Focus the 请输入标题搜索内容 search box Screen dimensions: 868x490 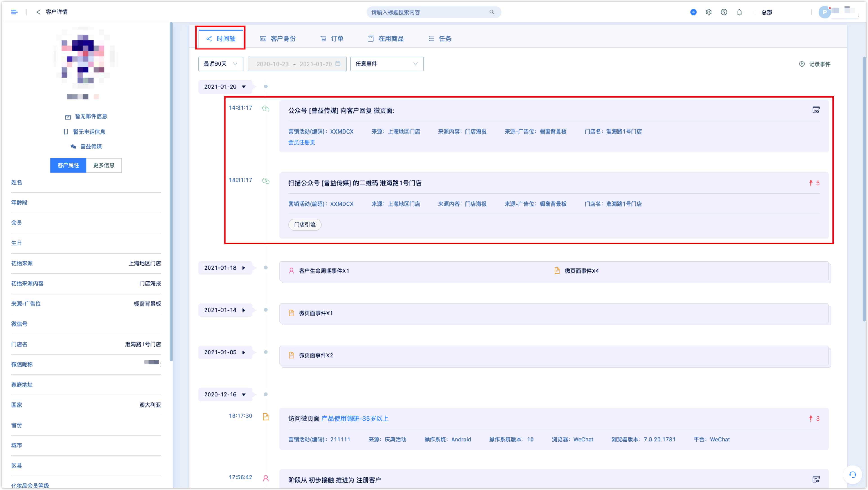tap(434, 12)
